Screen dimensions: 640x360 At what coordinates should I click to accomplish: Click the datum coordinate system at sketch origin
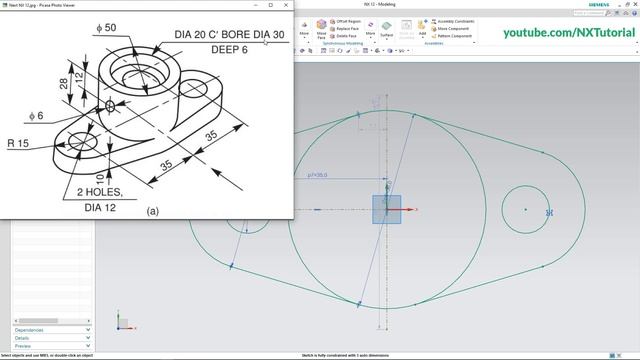click(387, 209)
